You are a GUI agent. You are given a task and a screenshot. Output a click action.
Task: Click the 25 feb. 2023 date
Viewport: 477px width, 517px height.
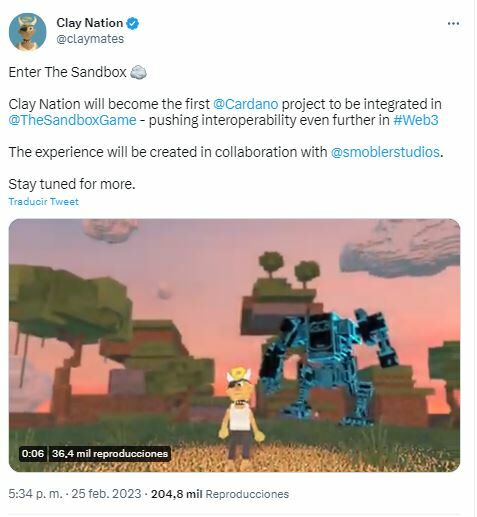click(x=106, y=494)
